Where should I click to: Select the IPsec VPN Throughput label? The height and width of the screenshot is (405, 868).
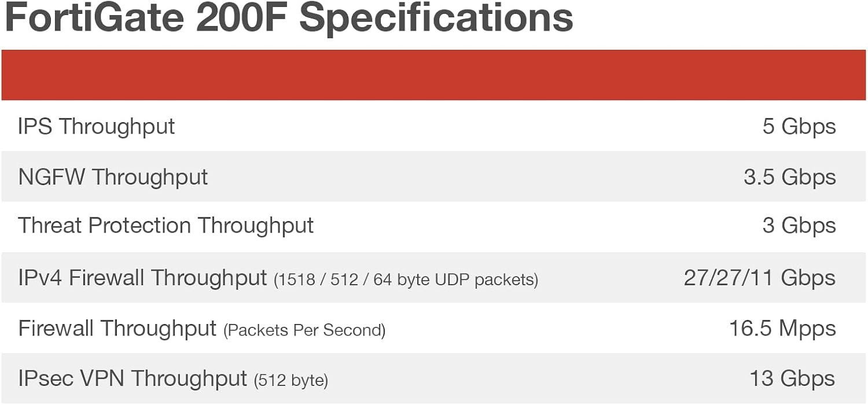point(133,378)
